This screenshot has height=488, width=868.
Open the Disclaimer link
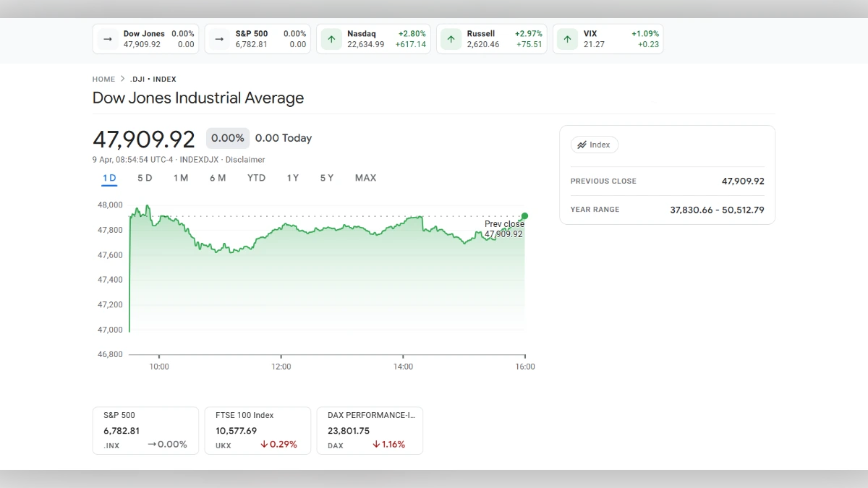click(244, 159)
